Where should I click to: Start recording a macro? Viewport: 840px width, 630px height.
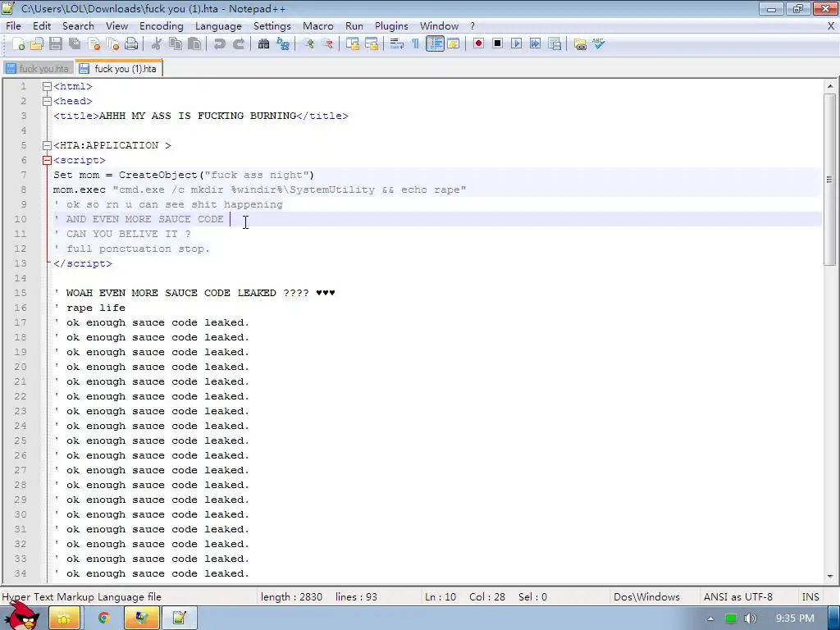[478, 44]
